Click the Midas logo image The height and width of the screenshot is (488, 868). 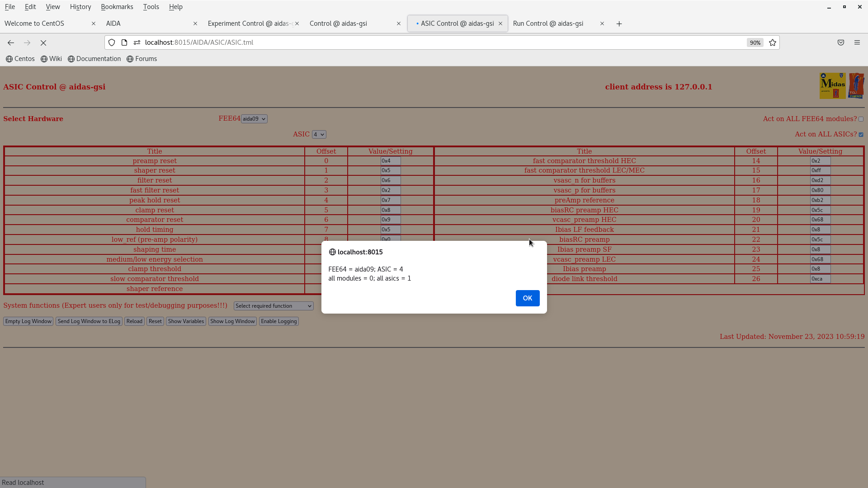[833, 85]
